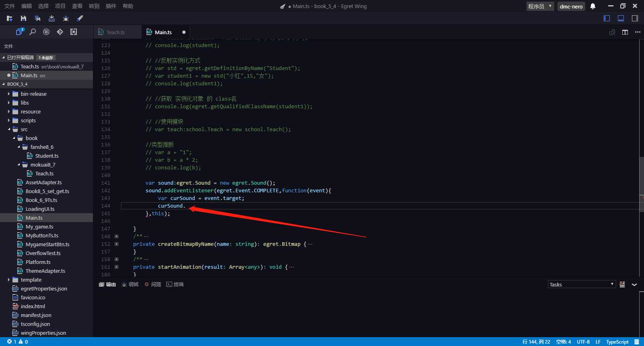Click the publish rocket icon
The height and width of the screenshot is (346, 644).
pyautogui.click(x=80, y=19)
